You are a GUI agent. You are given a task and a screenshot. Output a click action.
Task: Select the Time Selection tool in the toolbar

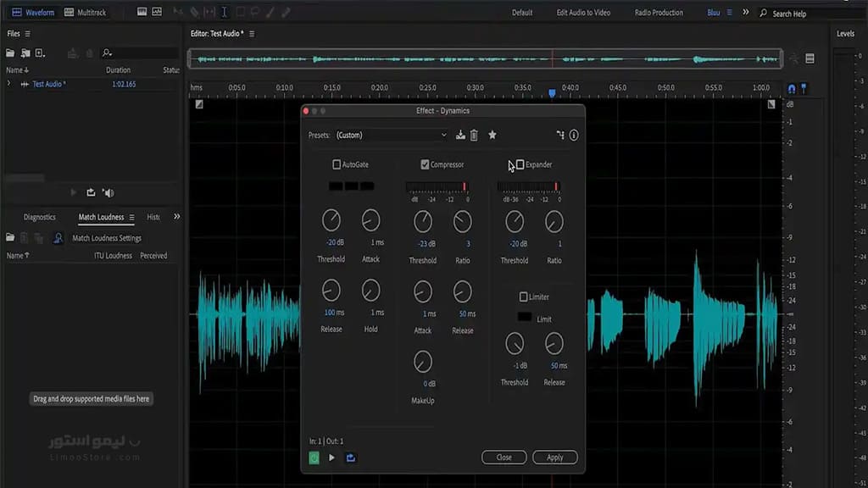coord(224,12)
